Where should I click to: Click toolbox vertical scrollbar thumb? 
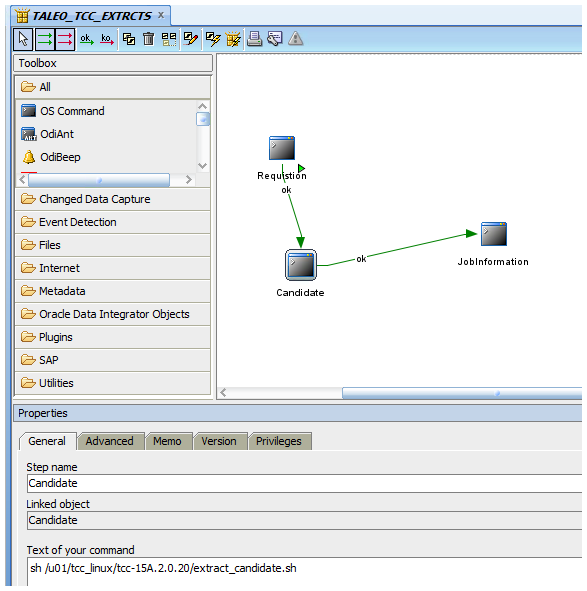(x=203, y=119)
